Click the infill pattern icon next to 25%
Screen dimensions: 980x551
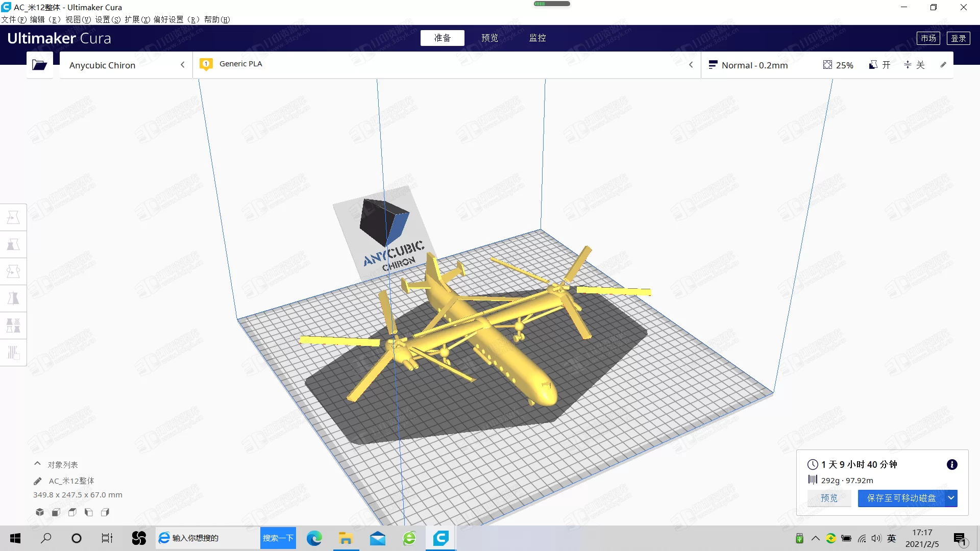pyautogui.click(x=827, y=65)
